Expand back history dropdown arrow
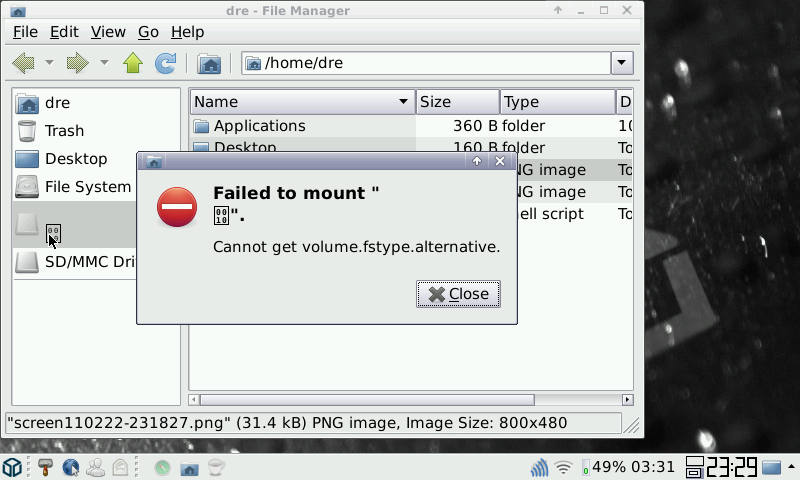This screenshot has width=800, height=480. 49,63
